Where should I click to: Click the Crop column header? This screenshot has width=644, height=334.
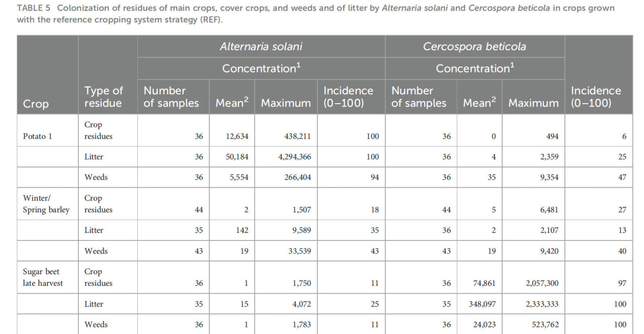pyautogui.click(x=36, y=104)
